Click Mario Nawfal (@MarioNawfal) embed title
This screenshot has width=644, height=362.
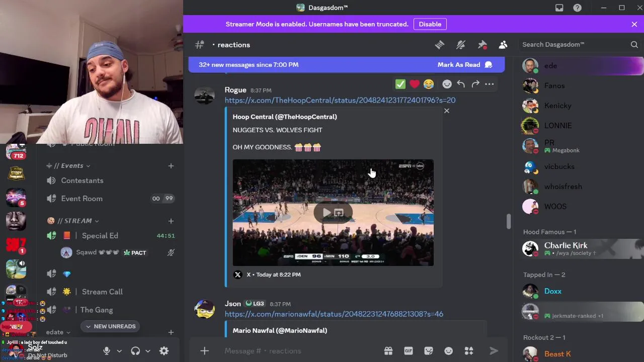pyautogui.click(x=280, y=330)
